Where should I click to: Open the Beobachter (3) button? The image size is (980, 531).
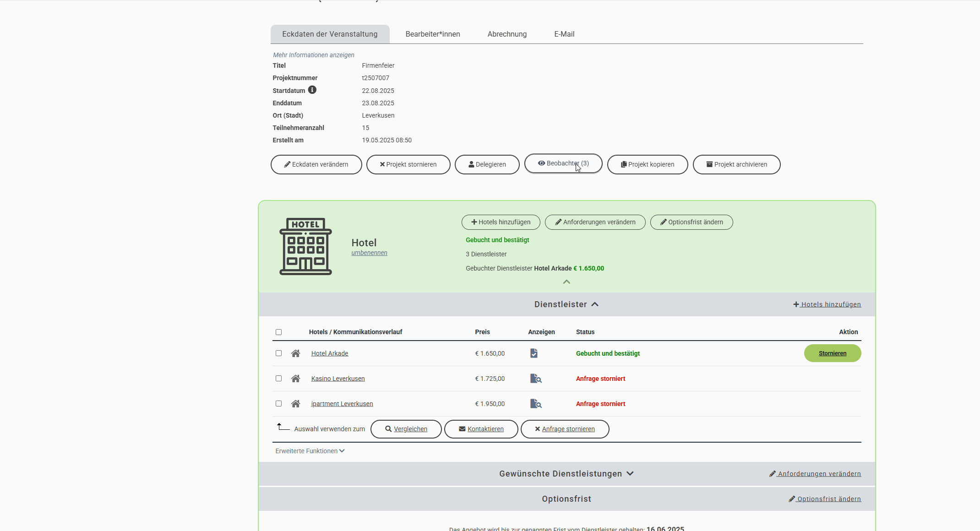click(x=563, y=163)
